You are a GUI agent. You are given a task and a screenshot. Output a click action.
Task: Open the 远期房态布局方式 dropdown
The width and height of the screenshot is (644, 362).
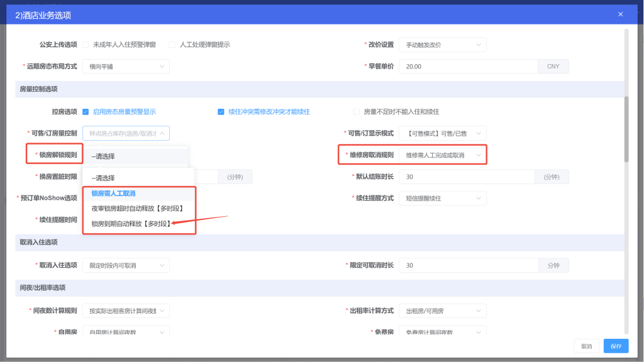[126, 66]
